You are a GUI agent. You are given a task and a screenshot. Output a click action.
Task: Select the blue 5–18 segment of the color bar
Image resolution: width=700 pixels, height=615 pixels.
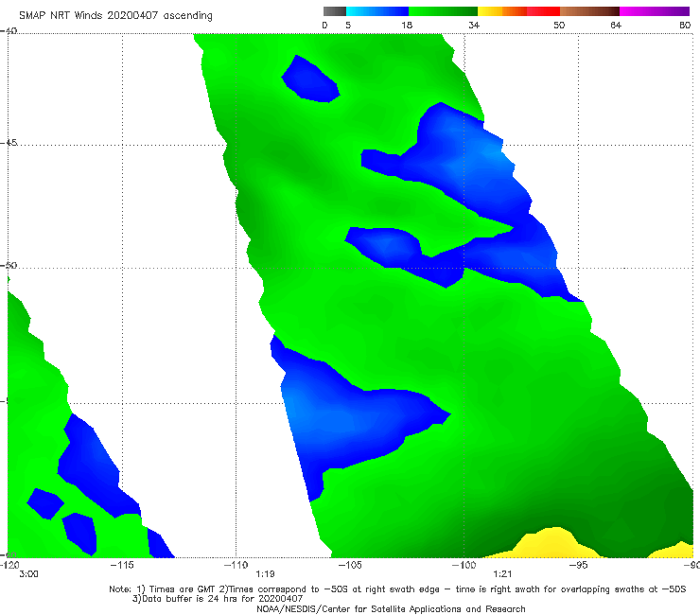pos(377,11)
